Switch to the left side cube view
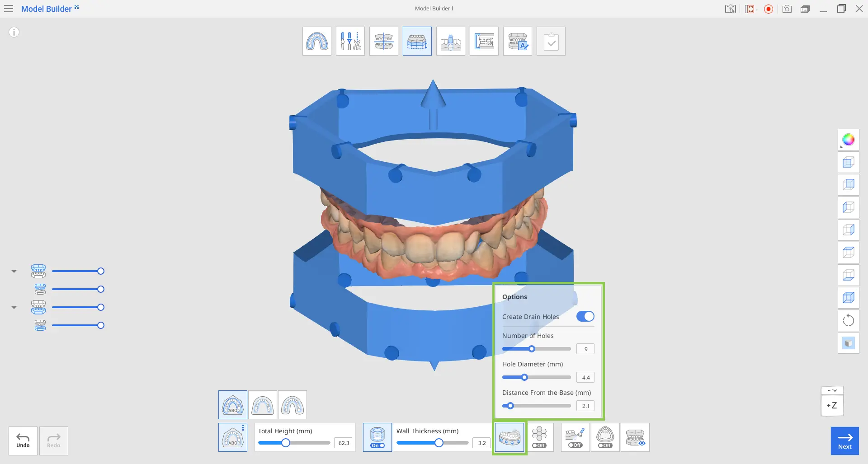The height and width of the screenshot is (464, 868). click(x=849, y=207)
